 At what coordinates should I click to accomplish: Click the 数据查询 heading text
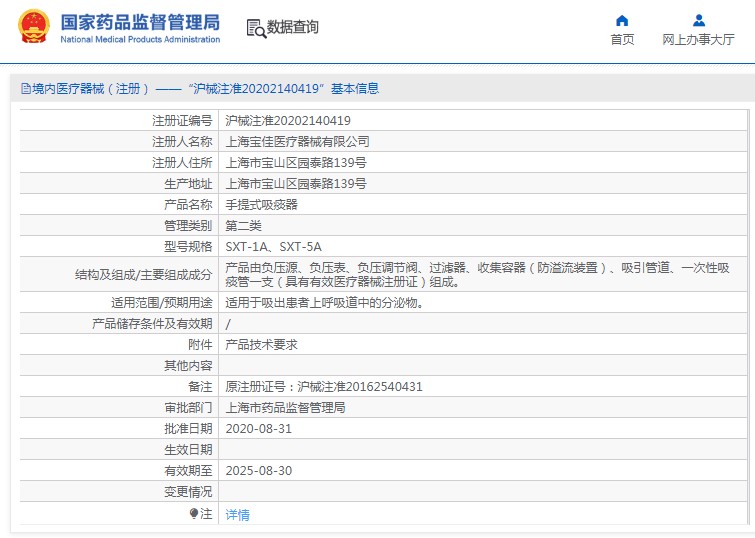pyautogui.click(x=293, y=27)
